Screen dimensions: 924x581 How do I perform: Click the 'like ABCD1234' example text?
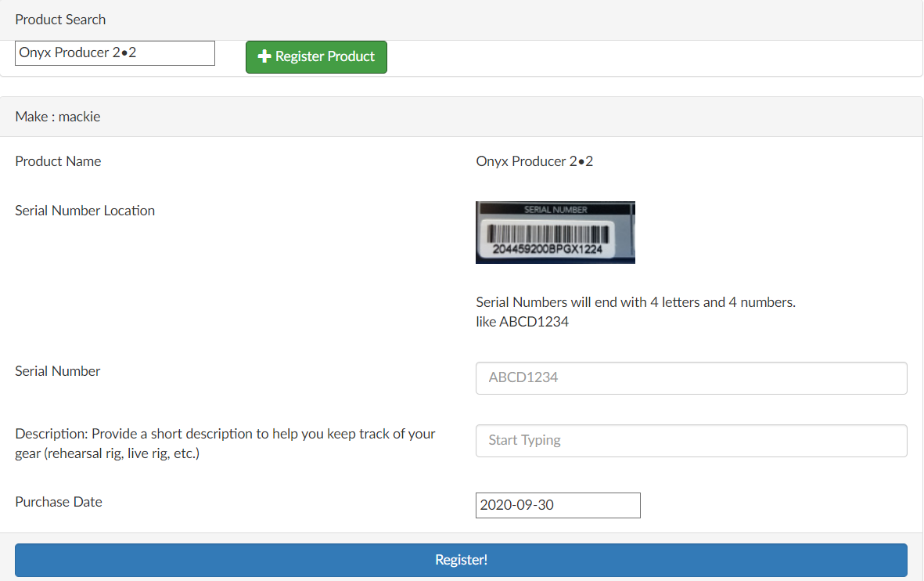point(522,322)
